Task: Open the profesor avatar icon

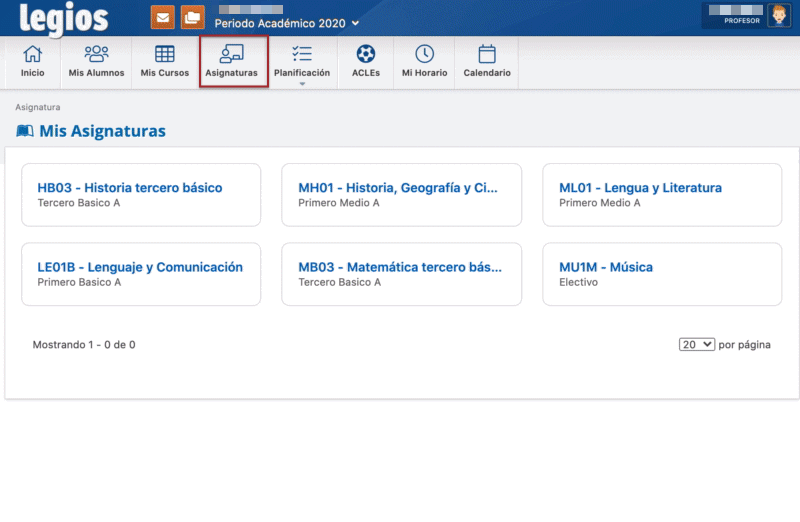Action: [779, 16]
